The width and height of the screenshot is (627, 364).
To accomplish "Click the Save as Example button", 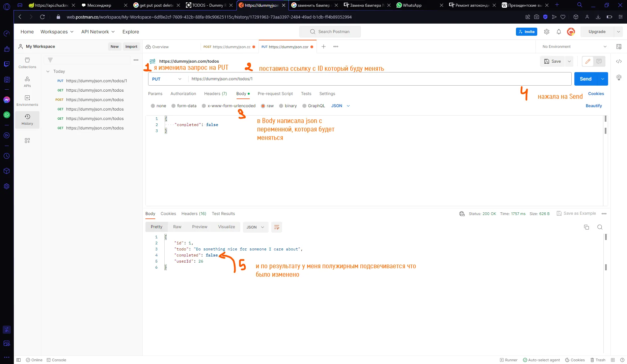I will tap(576, 213).
